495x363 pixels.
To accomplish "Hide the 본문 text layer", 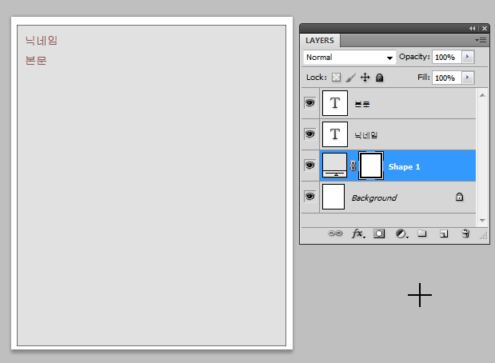I will [x=310, y=103].
